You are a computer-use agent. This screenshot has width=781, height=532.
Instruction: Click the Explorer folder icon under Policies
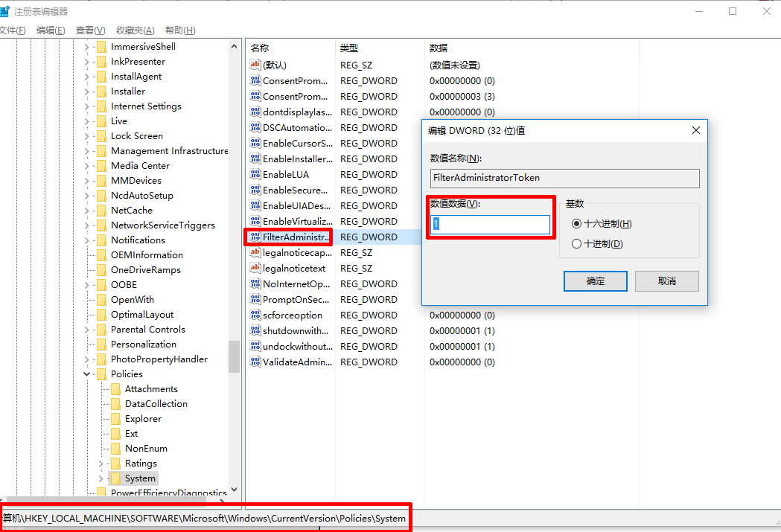tap(117, 418)
